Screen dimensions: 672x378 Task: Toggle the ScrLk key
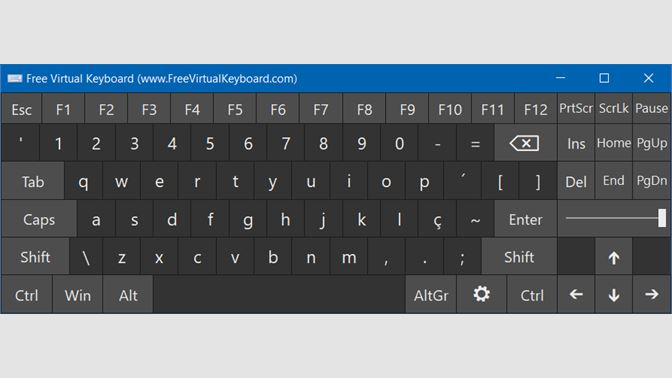click(x=614, y=108)
